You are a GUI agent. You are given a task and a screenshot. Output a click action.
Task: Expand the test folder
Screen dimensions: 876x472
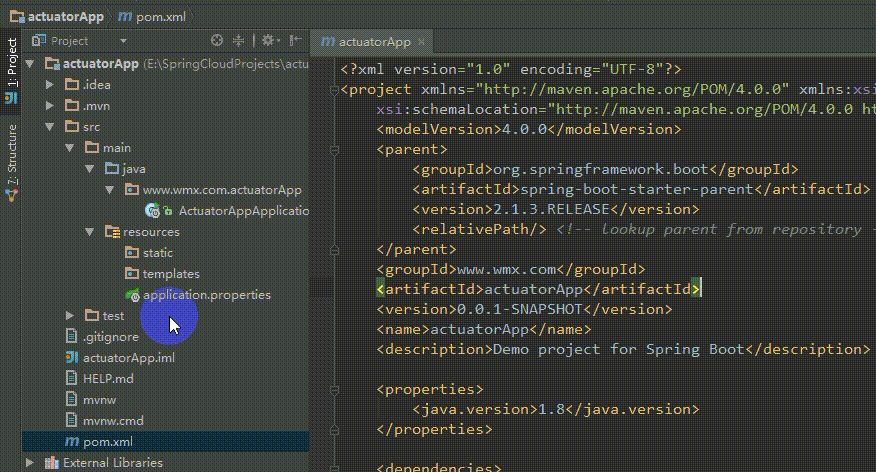pos(70,316)
